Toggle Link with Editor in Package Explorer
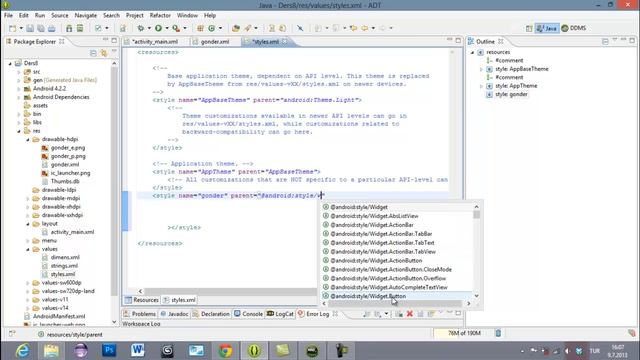Image resolution: width=640 pixels, height=360 pixels. pyautogui.click(x=104, y=53)
